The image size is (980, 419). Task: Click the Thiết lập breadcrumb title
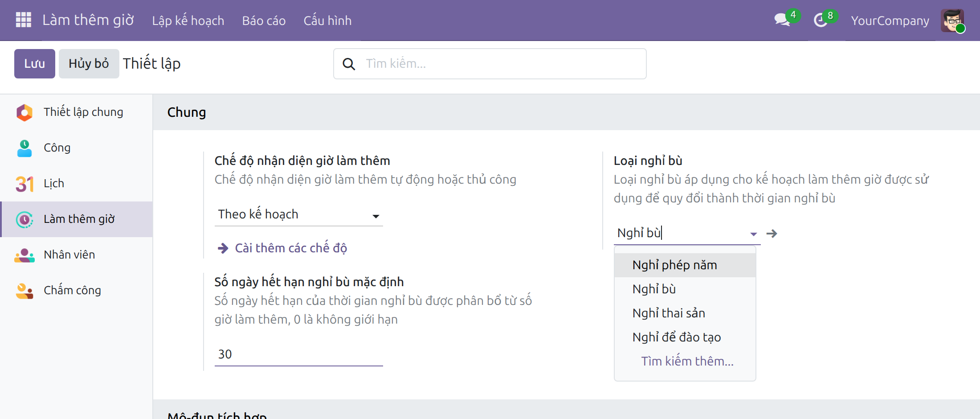[x=152, y=64]
